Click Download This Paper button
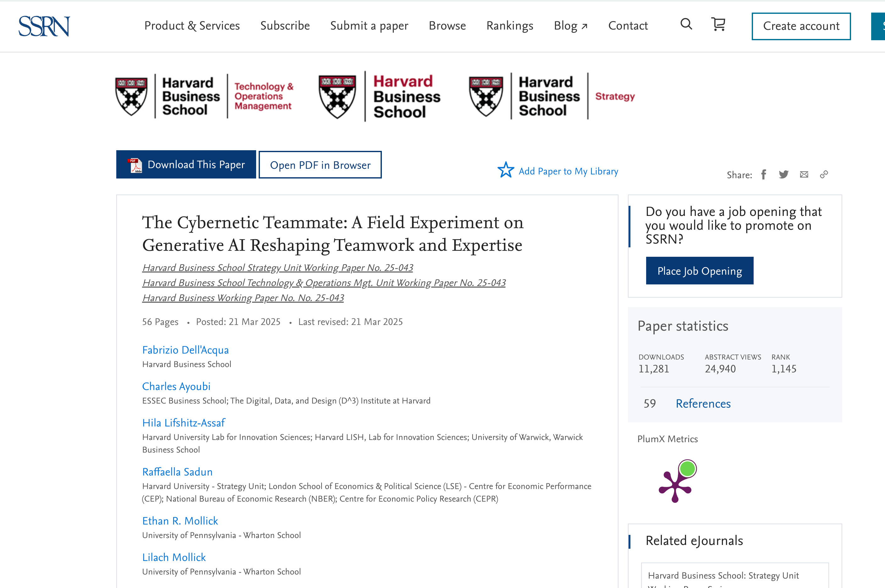 [186, 165]
